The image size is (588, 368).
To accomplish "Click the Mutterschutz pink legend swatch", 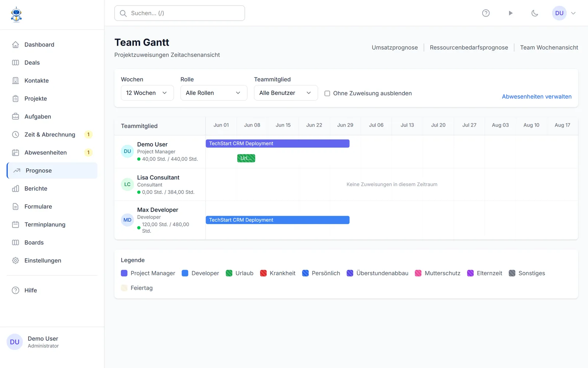I will [418, 273].
